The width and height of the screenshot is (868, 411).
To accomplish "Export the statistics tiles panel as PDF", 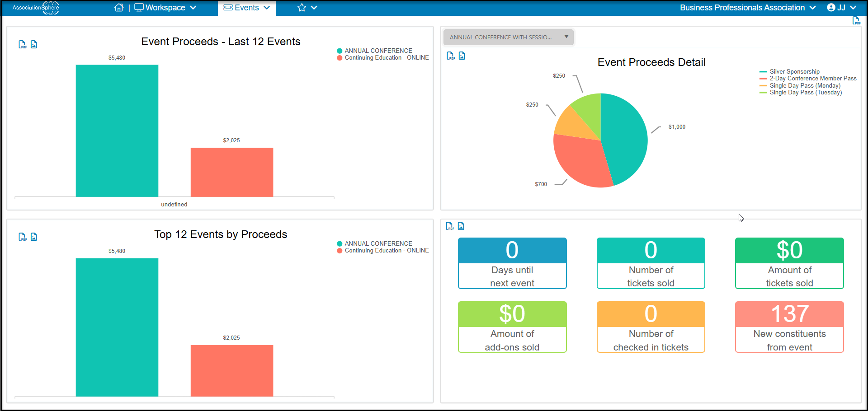I will click(449, 226).
